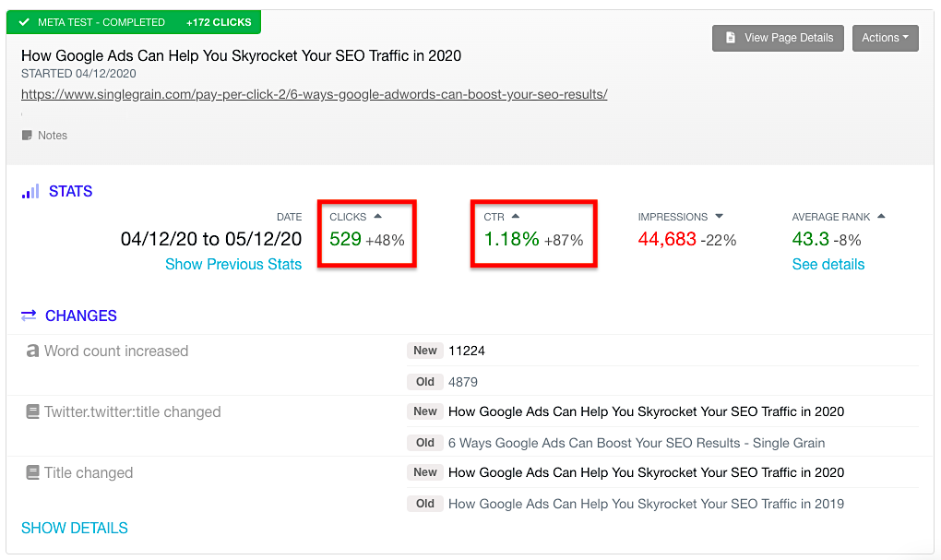Click the document icon in View Page Details
The image size is (941, 560).
coord(731,38)
